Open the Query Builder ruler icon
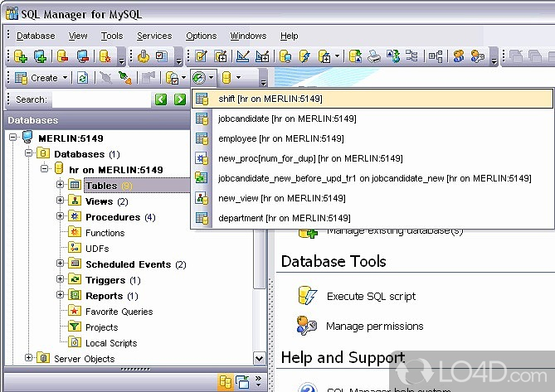This screenshot has height=392, width=555. pyautogui.click(x=243, y=56)
